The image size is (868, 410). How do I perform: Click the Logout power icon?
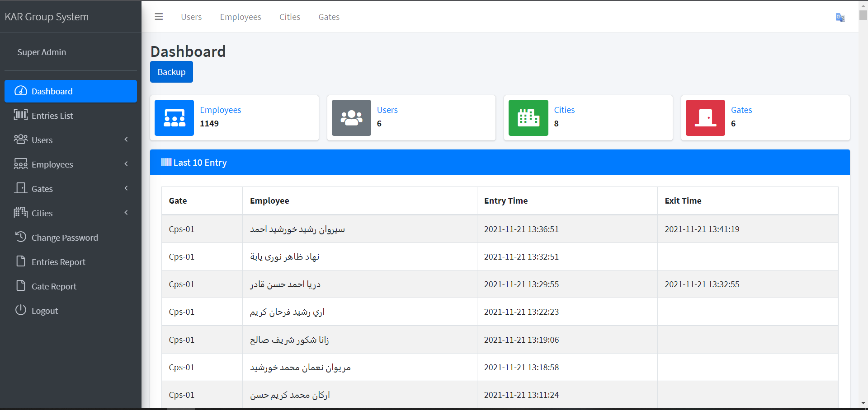[20, 310]
